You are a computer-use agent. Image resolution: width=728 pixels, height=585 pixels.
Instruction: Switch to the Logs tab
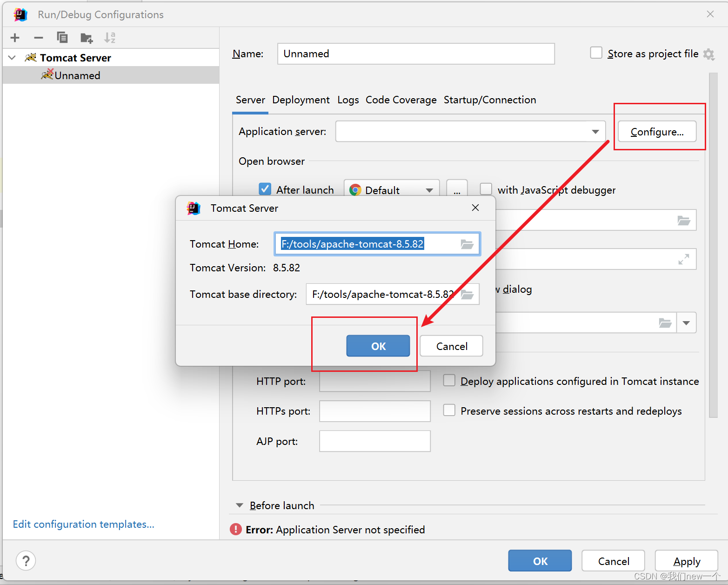(x=348, y=100)
